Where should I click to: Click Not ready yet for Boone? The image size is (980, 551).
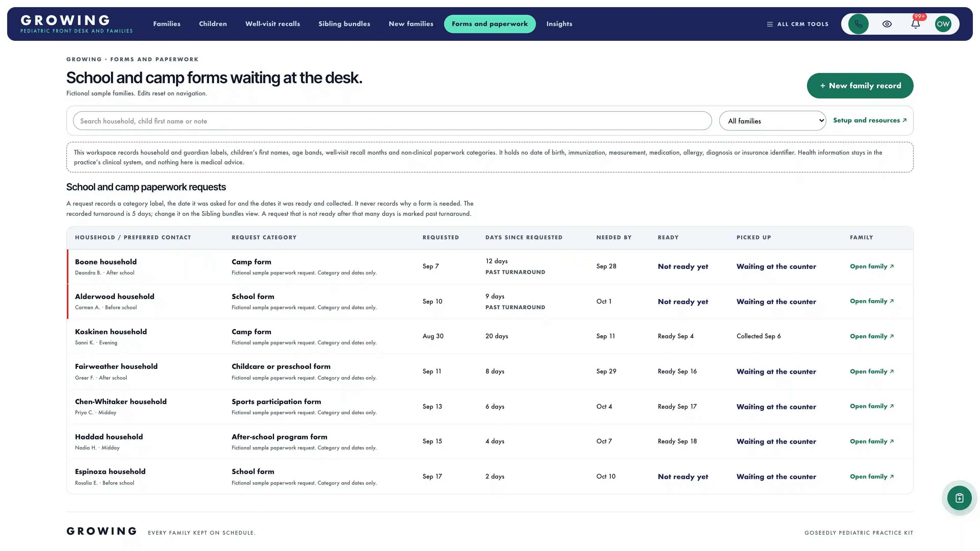point(683,267)
